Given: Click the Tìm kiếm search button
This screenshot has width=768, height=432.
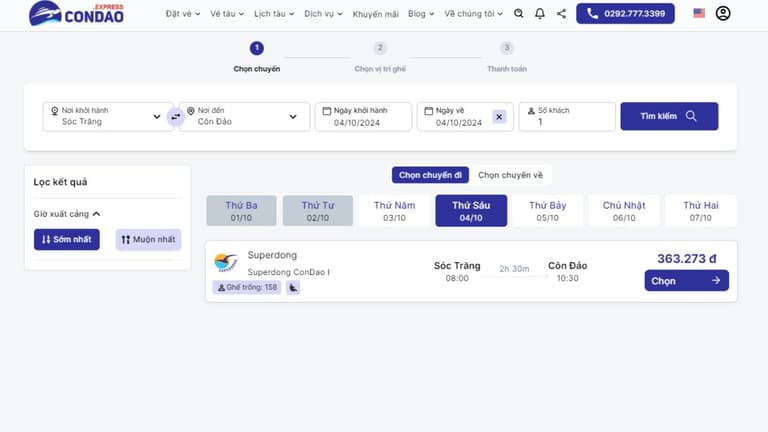Looking at the screenshot, I should 669,116.
